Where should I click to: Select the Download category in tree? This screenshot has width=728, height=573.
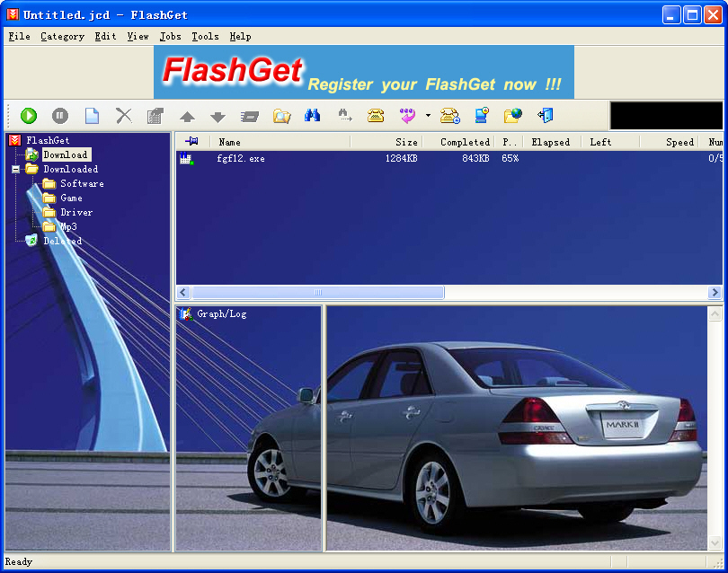click(x=66, y=154)
